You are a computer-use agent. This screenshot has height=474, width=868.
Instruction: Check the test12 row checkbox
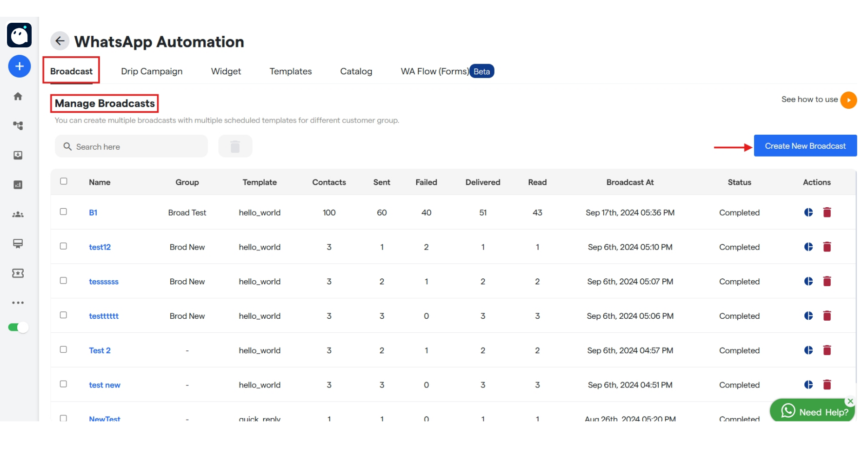(64, 246)
